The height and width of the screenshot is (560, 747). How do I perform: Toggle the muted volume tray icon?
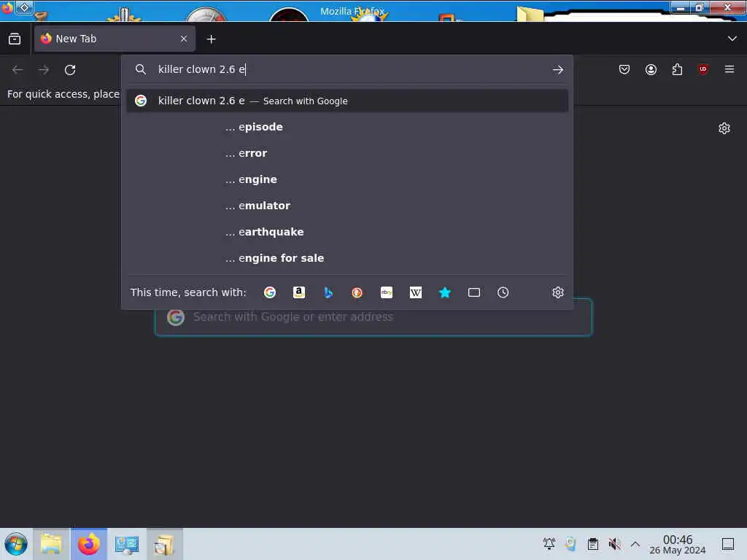[x=614, y=544]
